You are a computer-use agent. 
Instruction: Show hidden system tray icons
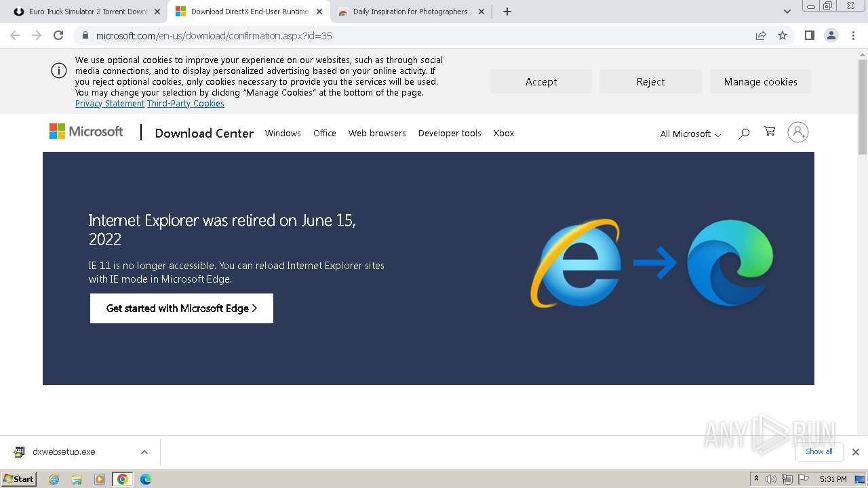pyautogui.click(x=756, y=479)
